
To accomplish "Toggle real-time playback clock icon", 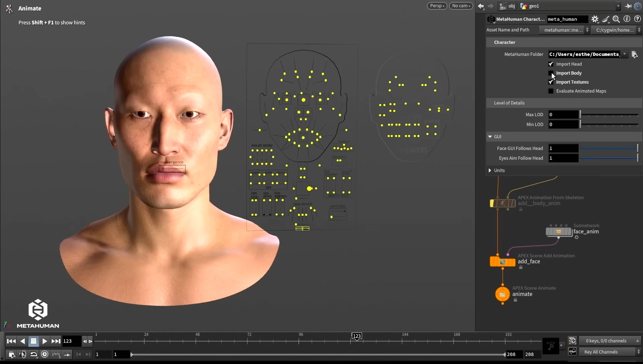I will [45, 354].
